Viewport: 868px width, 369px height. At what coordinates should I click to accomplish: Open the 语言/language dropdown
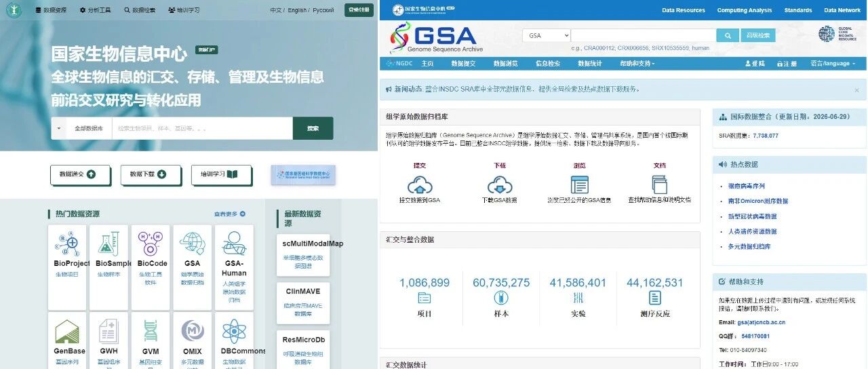(833, 63)
